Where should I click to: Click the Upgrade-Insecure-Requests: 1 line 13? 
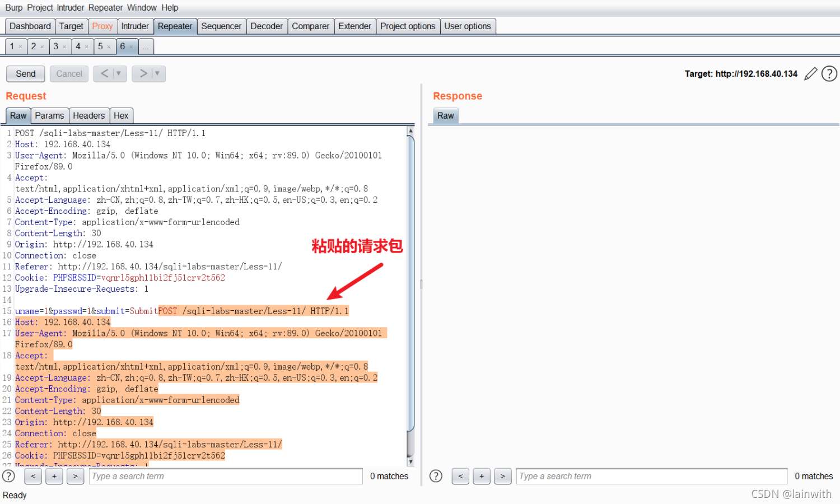tap(82, 289)
